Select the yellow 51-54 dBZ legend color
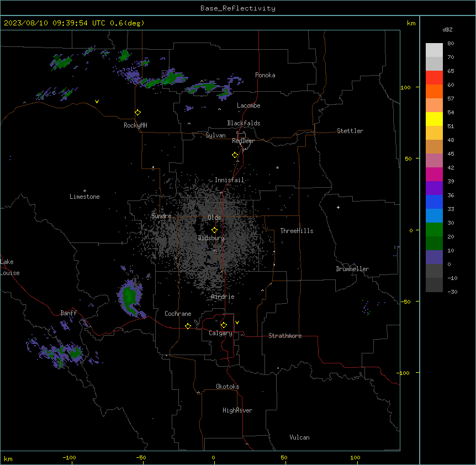Image resolution: width=476 pixels, height=465 pixels. pyautogui.click(x=434, y=119)
